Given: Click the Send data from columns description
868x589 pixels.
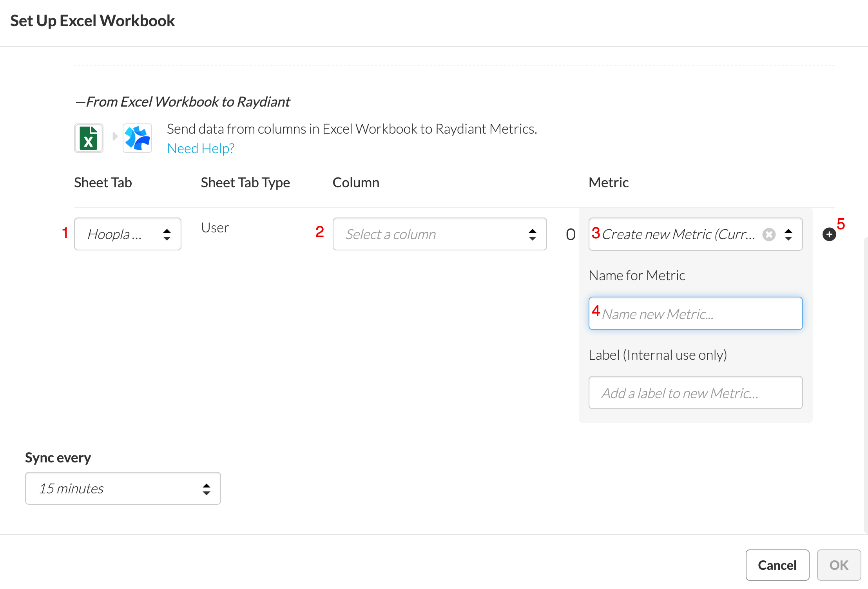Looking at the screenshot, I should point(352,129).
